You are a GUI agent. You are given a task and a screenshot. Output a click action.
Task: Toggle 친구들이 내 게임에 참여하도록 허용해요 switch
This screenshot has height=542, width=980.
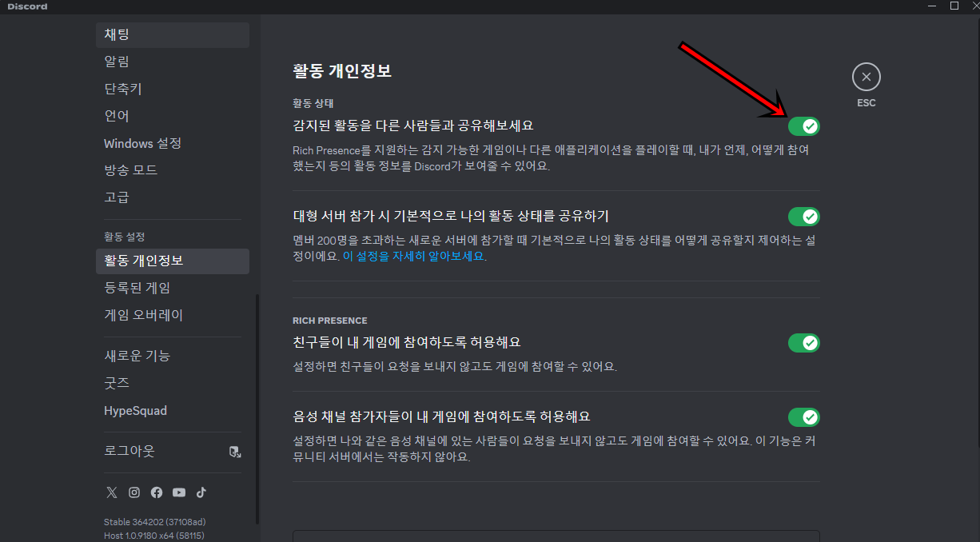(x=804, y=342)
